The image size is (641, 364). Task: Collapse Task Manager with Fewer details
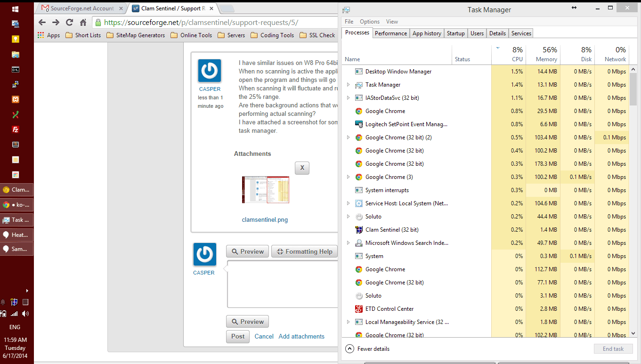click(x=367, y=349)
